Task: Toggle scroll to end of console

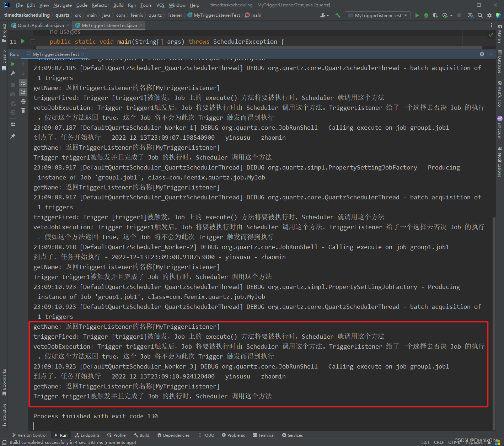Action: (x=23, y=92)
